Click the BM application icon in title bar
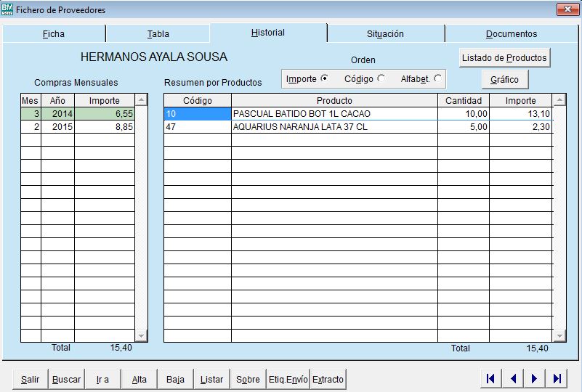 [8, 9]
